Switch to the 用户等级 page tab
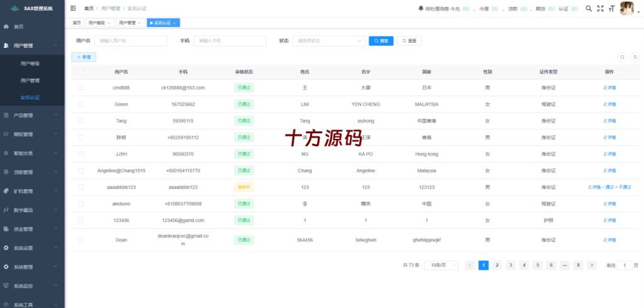Image resolution: width=644 pixels, height=308 pixels. [100, 23]
